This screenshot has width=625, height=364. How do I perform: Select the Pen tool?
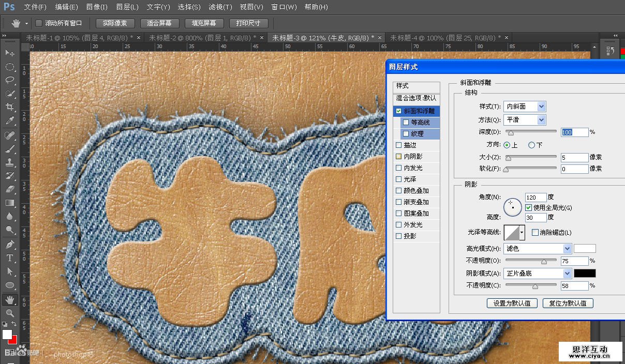10,244
